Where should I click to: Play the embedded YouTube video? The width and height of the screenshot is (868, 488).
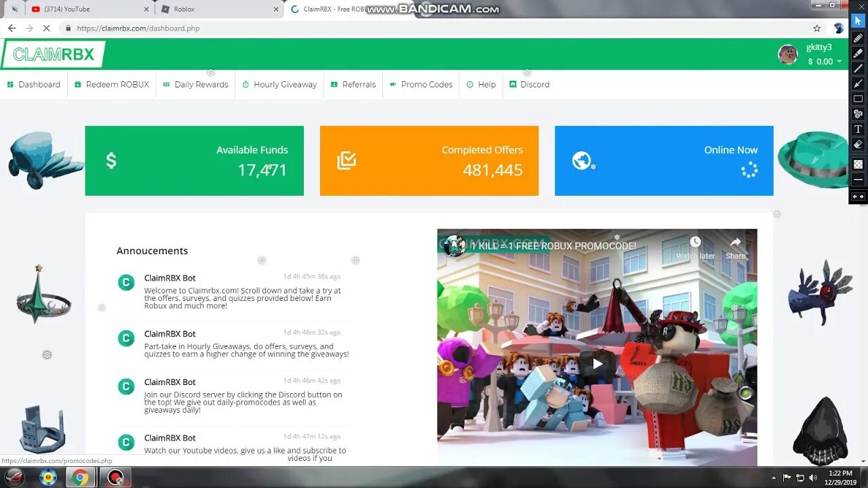click(x=597, y=364)
